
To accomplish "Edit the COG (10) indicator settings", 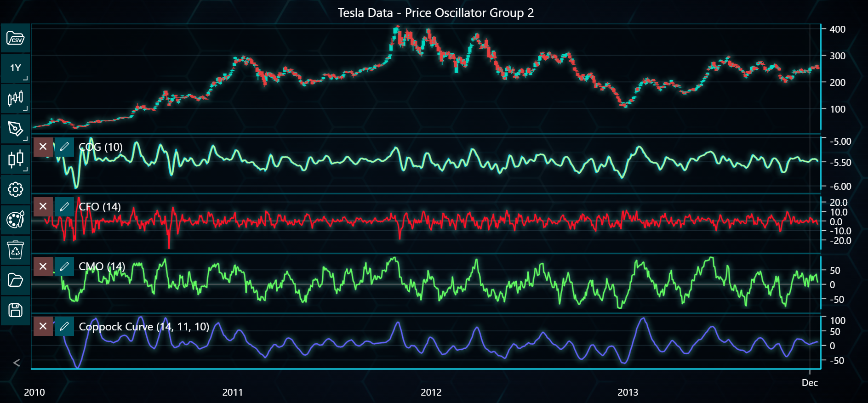I will coord(64,147).
